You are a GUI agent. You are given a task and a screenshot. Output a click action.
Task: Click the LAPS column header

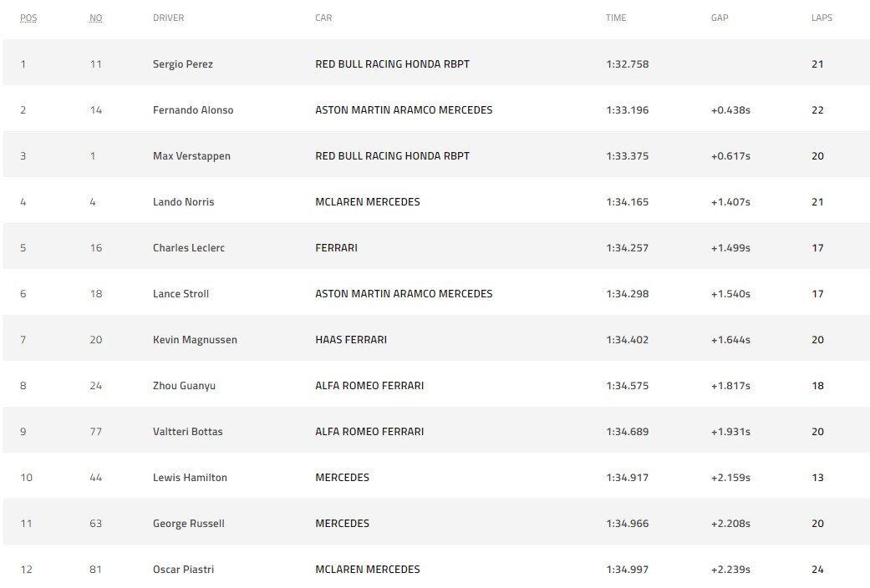pyautogui.click(x=822, y=18)
